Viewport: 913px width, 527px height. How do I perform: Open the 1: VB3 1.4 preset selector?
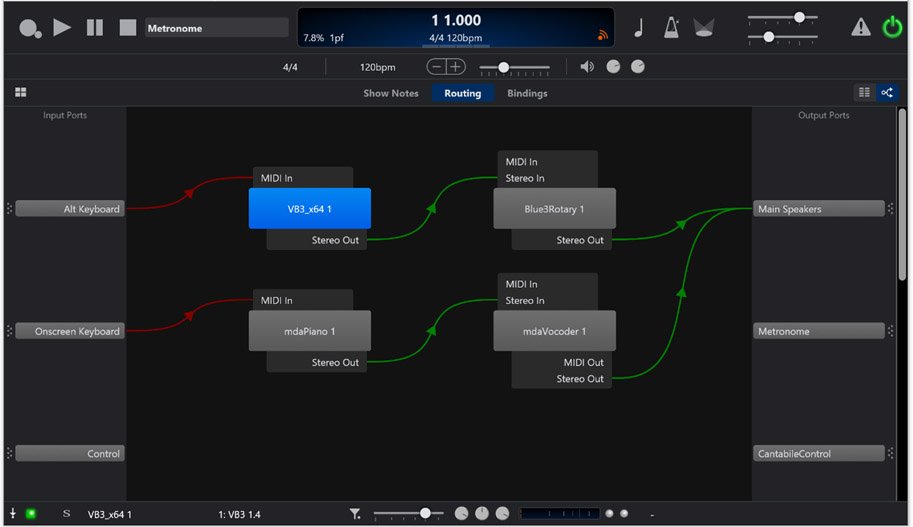(x=240, y=514)
